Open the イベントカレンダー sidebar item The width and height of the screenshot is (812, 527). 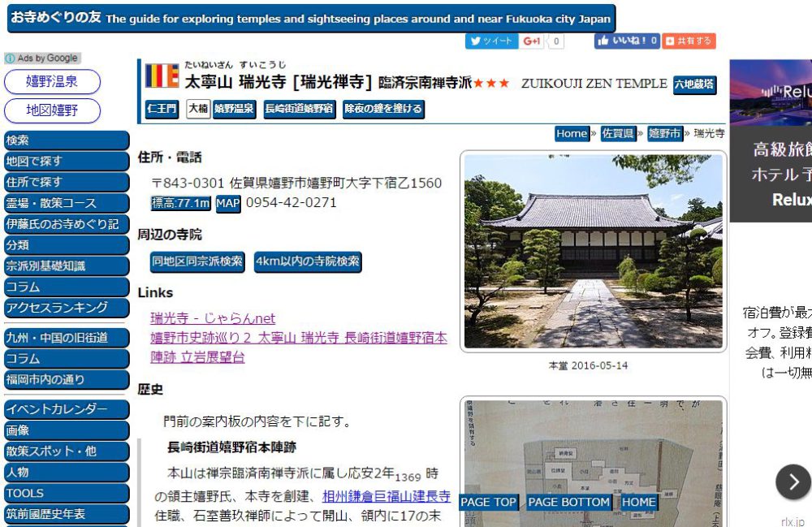[x=67, y=409]
